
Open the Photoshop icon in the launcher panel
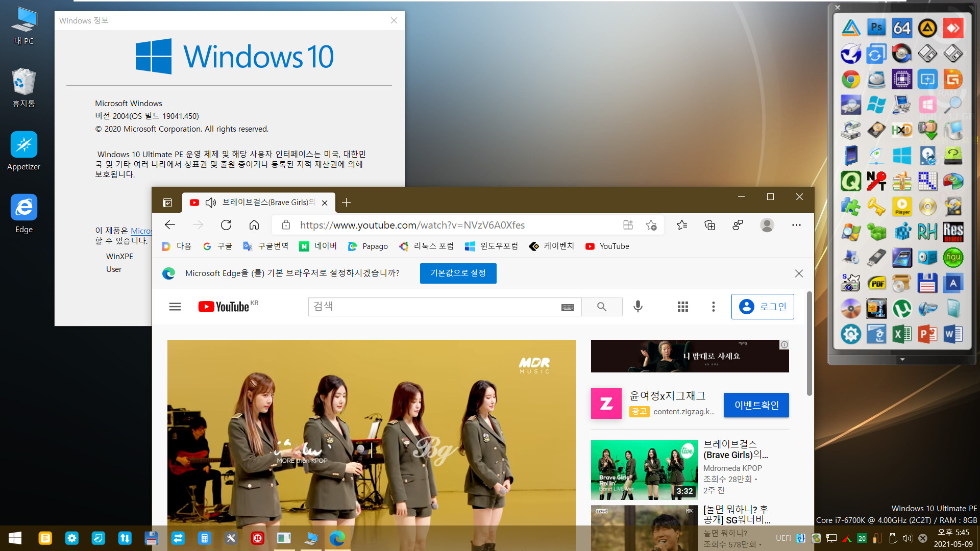876,28
